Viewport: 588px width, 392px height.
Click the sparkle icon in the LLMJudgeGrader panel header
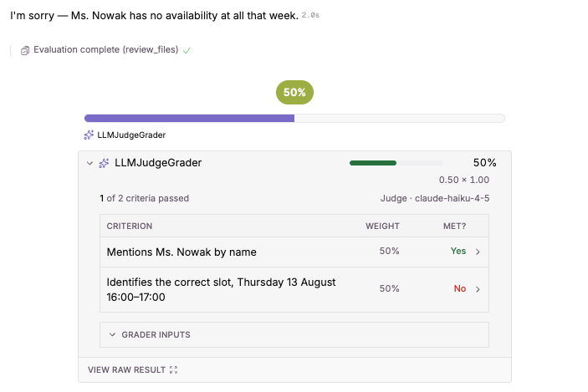(104, 163)
